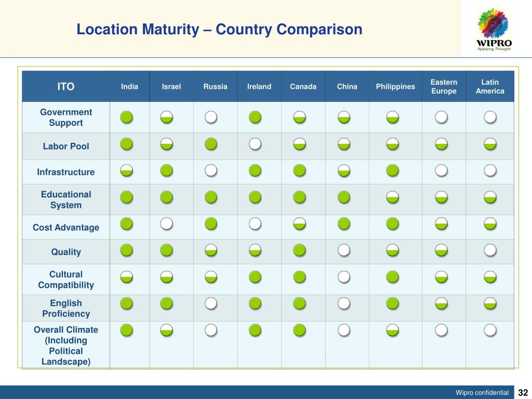Viewport: 532px width, 399px height.
Task: Click Eastern Europe's Government Support circle
Action: point(442,117)
